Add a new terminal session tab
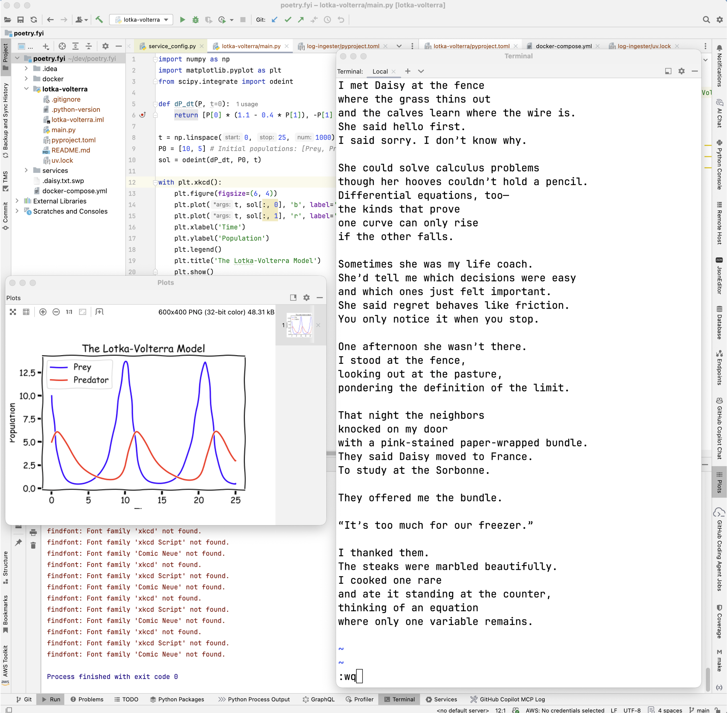 coord(408,71)
